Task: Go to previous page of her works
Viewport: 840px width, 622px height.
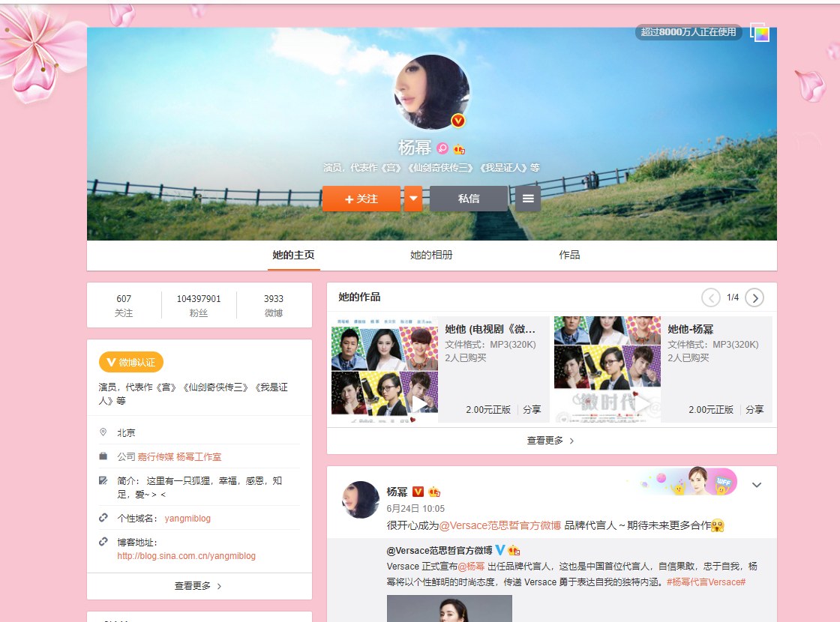Action: pyautogui.click(x=710, y=298)
